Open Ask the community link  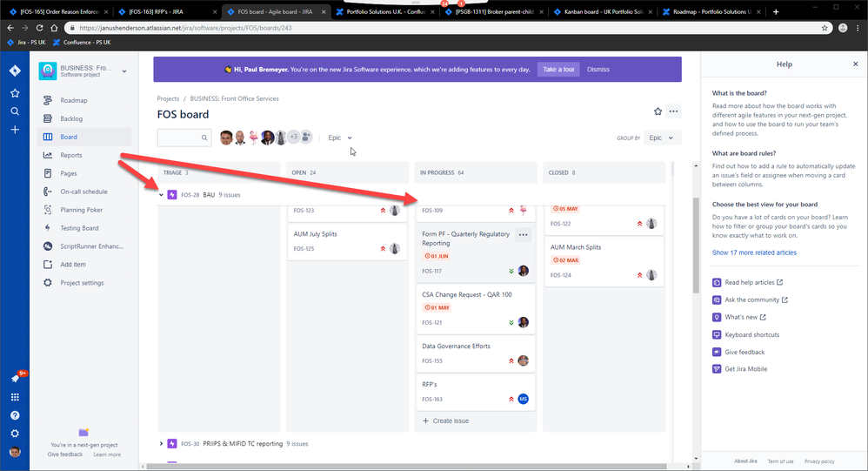click(750, 299)
